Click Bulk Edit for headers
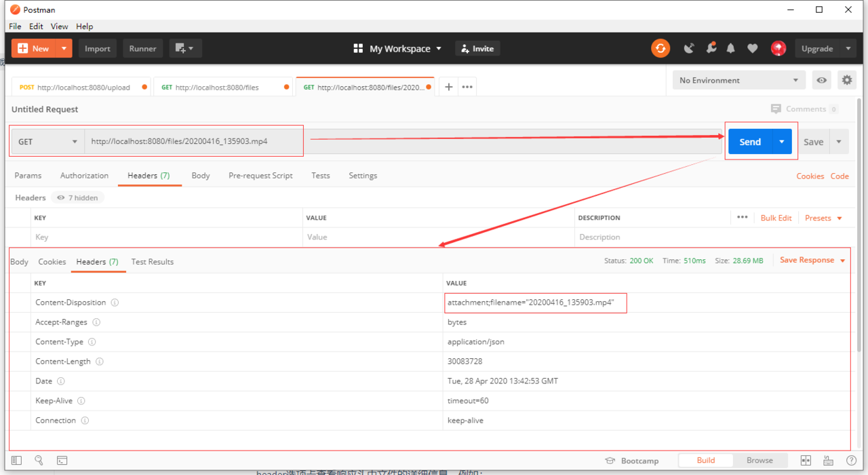The height and width of the screenshot is (475, 868). [776, 218]
